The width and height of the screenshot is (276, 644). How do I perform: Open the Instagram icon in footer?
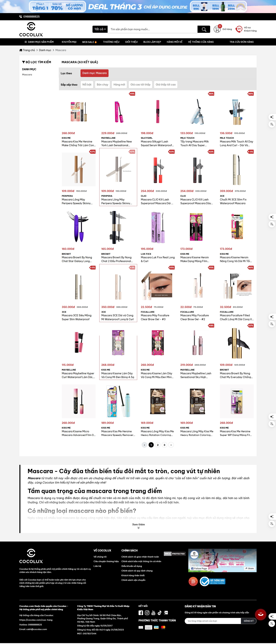point(147,613)
